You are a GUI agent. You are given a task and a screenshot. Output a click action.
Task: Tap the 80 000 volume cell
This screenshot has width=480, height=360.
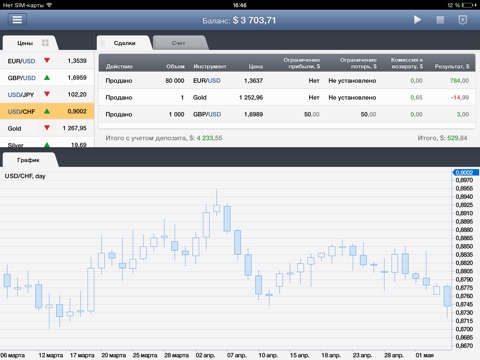[175, 80]
